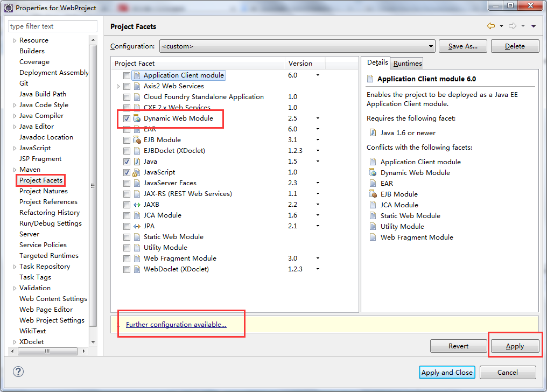This screenshot has height=392, width=547.
Task: Uncheck the Java facet checkbox
Action: click(127, 162)
